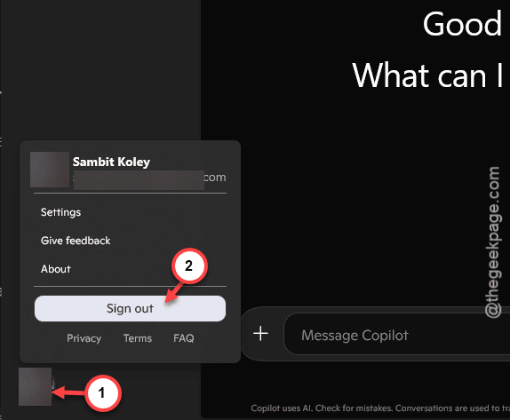Open the Terms link
Image resolution: width=510 pixels, height=420 pixels.
(138, 338)
